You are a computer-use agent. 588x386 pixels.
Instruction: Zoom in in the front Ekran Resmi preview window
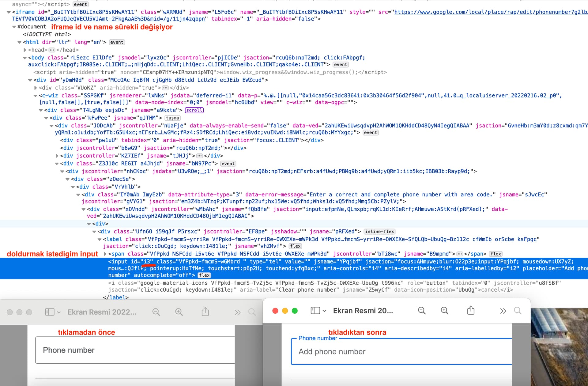(x=444, y=311)
